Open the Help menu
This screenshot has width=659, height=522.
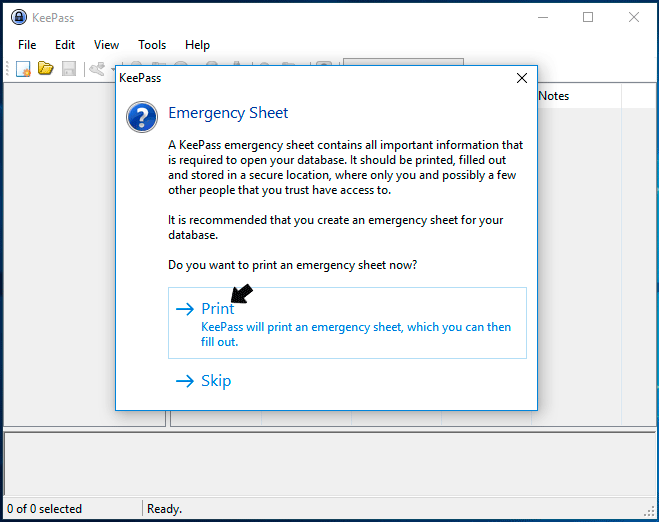pyautogui.click(x=197, y=45)
